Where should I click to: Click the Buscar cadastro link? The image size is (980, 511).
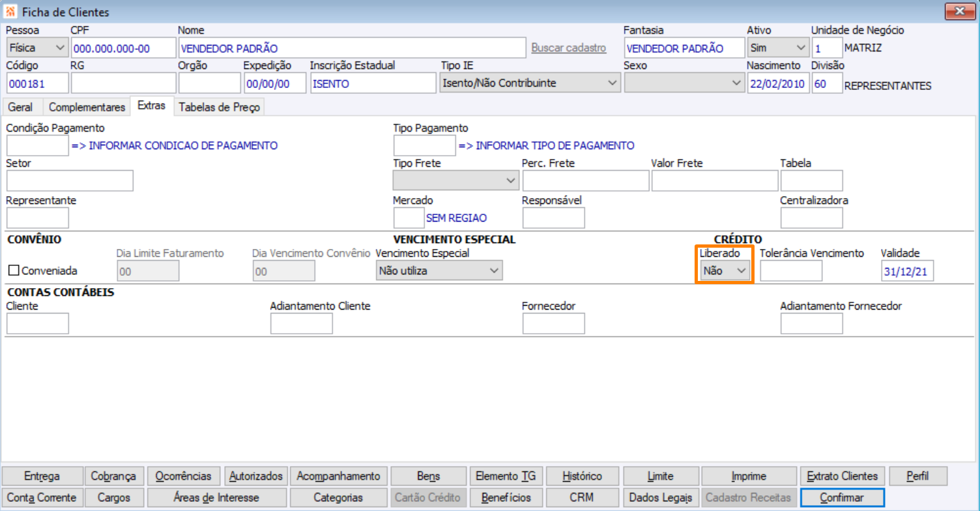[x=569, y=48]
